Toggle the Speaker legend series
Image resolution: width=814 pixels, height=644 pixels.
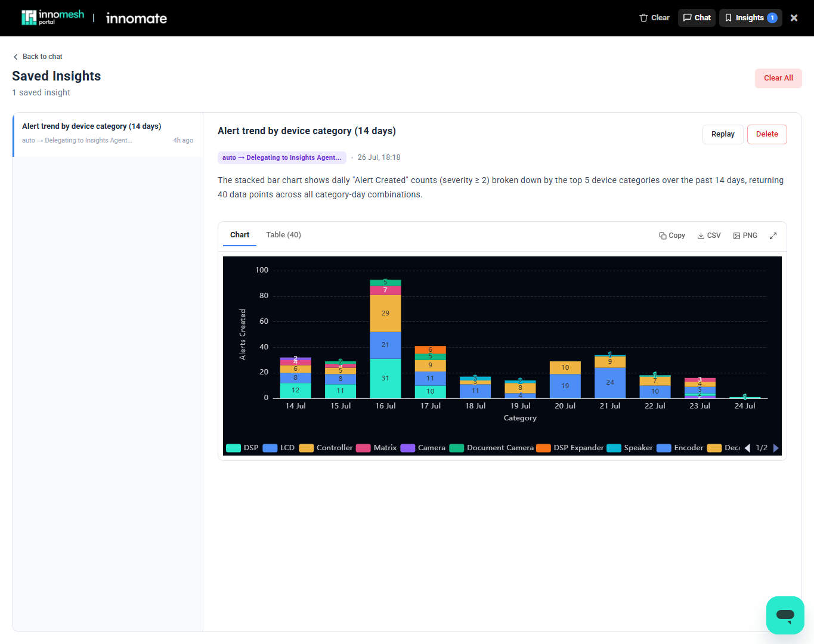tap(630, 448)
